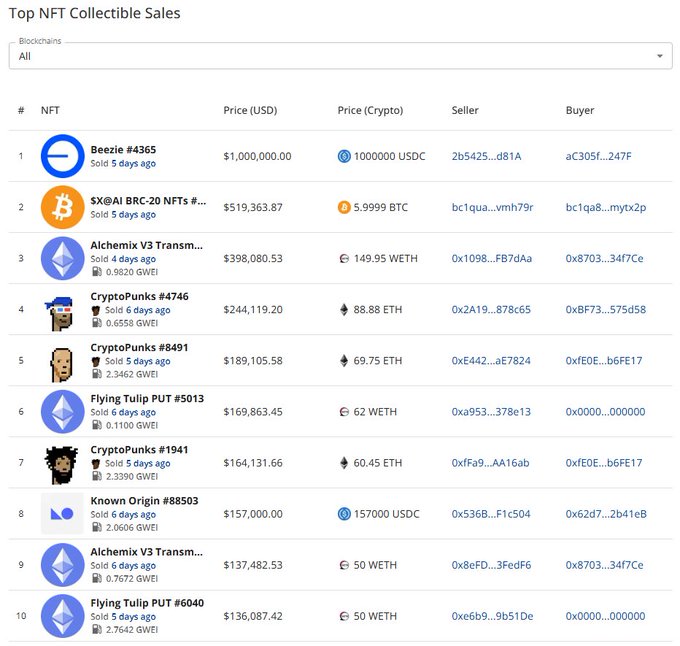Click USDC coin icon next to 1000000 USDC
This screenshot has width=680, height=646.
coord(344,156)
